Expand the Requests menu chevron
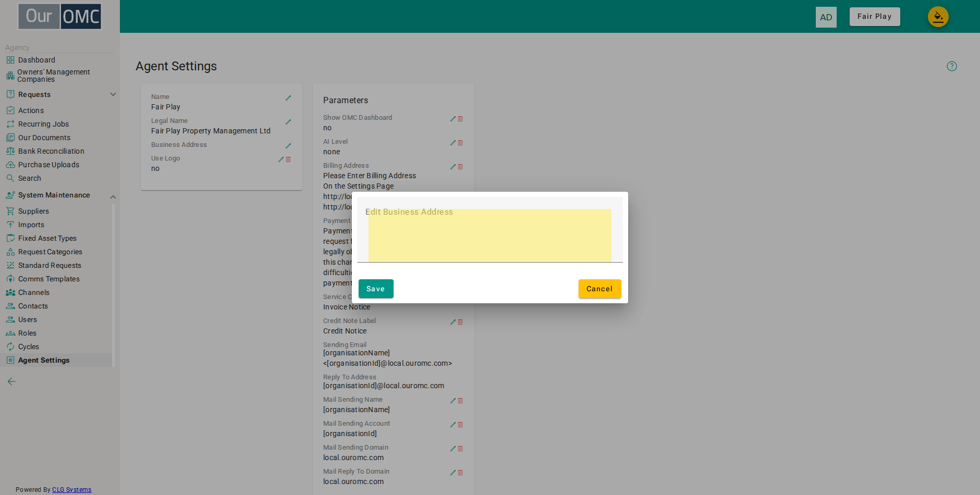Image resolution: width=980 pixels, height=495 pixels. coord(113,94)
